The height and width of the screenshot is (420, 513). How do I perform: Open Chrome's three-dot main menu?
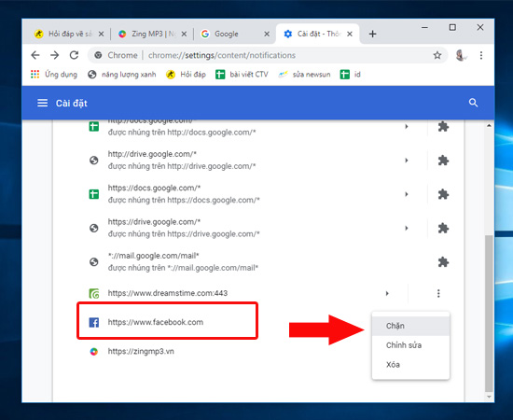pos(481,55)
